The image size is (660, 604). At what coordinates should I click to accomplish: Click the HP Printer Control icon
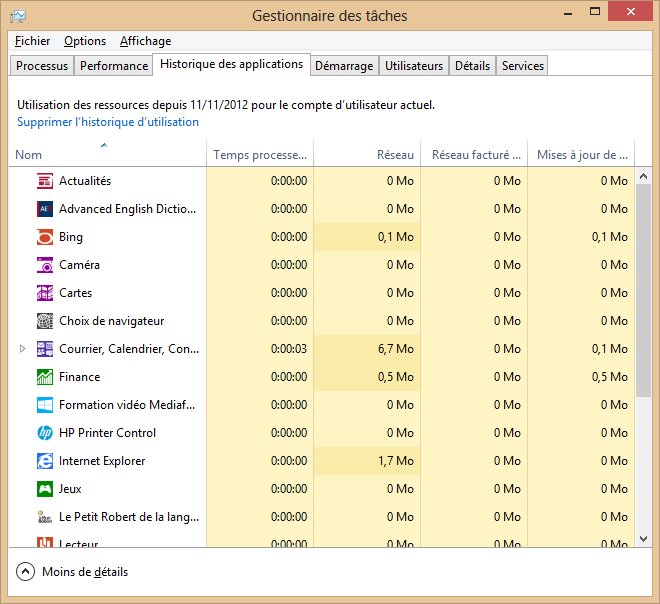[44, 433]
